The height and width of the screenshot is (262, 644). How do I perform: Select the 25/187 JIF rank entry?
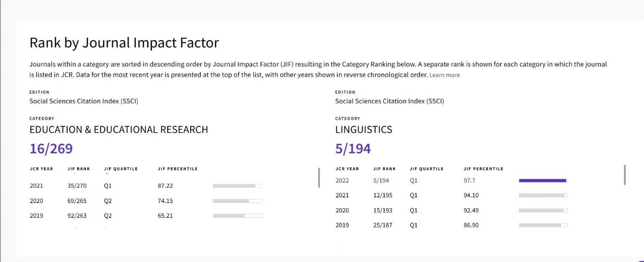click(382, 225)
